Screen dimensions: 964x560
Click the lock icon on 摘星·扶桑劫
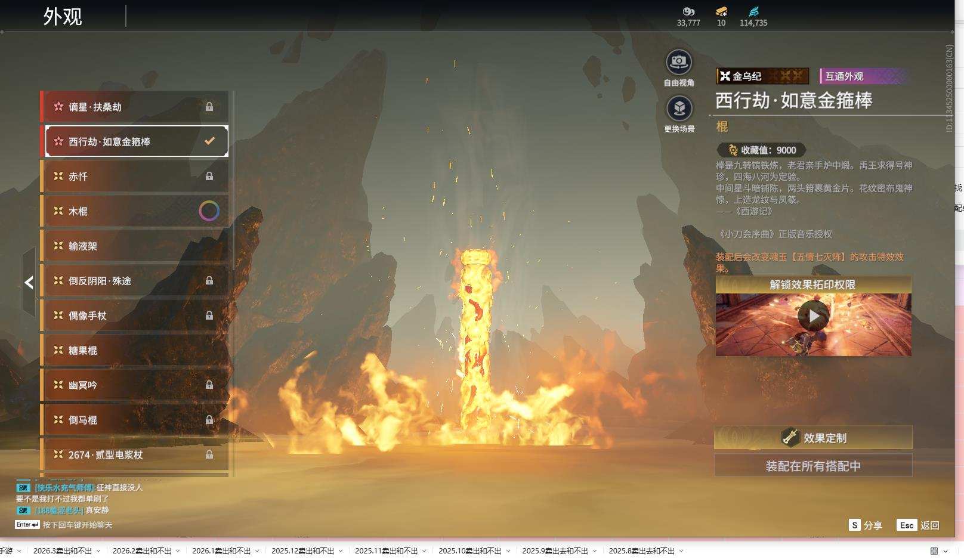(209, 107)
